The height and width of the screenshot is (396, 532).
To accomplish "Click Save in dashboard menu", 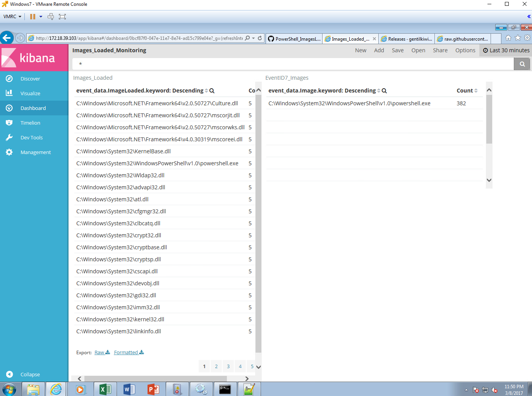I will pos(398,50).
